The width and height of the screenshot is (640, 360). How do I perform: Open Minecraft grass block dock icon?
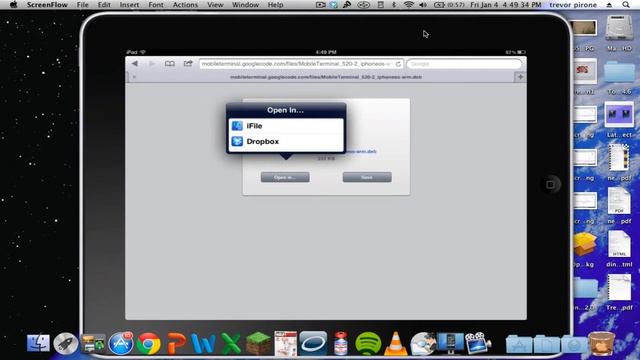[258, 343]
